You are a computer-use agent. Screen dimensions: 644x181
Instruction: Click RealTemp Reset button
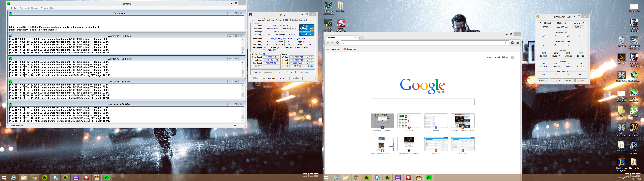tap(569, 80)
